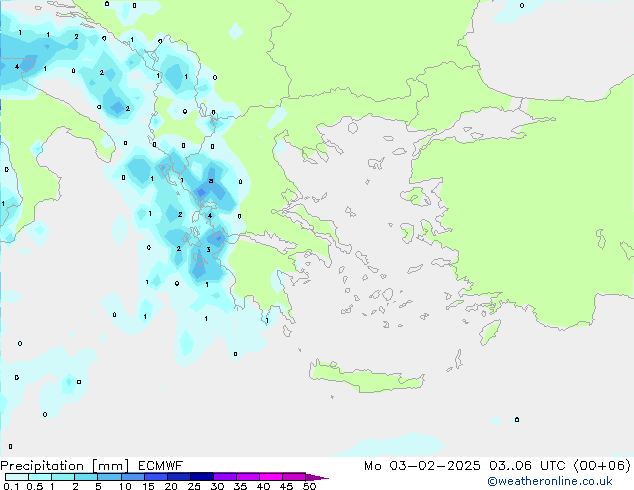Click the '03..06 UTC' time range text
634x490 pixels.
pyautogui.click(x=526, y=466)
